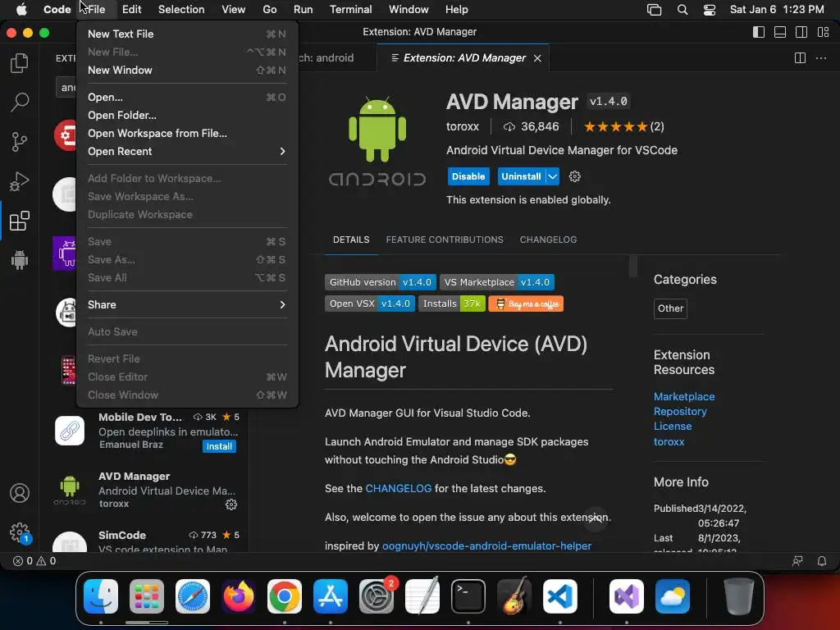The image size is (840, 630).
Task: Open the License resource link
Action: click(x=673, y=427)
